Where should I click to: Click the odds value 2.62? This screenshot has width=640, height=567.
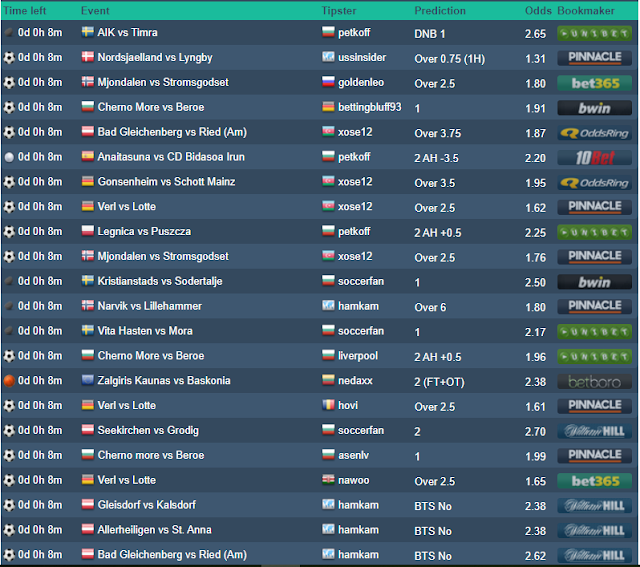tap(535, 556)
